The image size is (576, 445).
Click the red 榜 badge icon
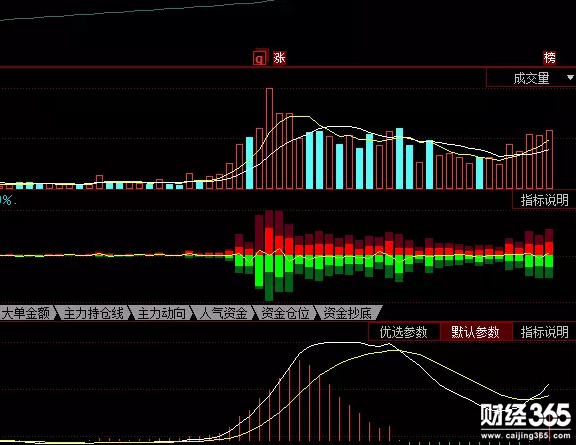550,58
